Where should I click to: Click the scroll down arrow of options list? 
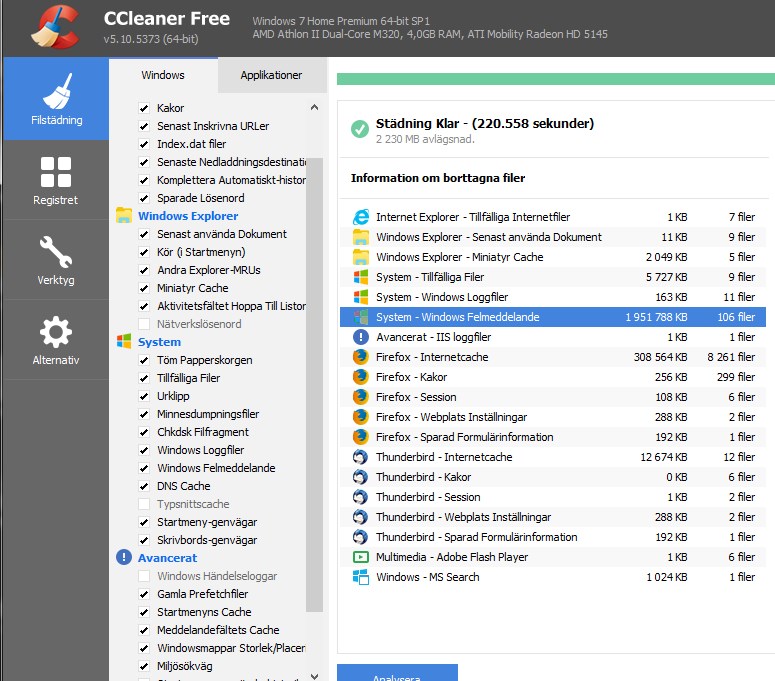[314, 676]
